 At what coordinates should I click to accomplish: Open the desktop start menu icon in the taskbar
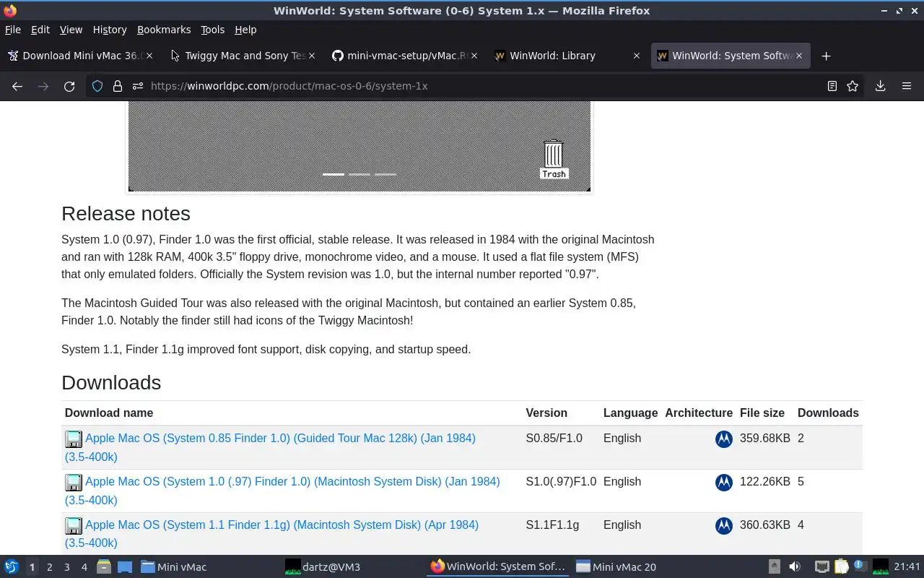tap(12, 567)
